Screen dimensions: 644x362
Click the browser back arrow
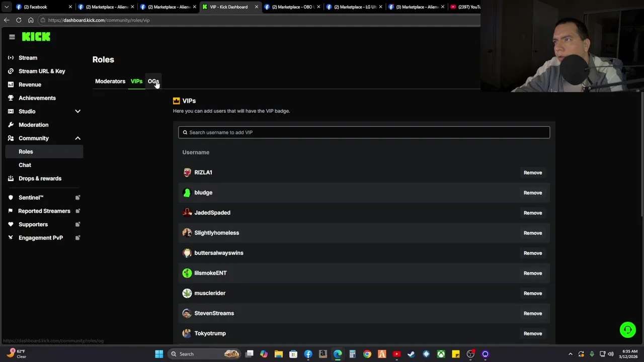(x=7, y=20)
